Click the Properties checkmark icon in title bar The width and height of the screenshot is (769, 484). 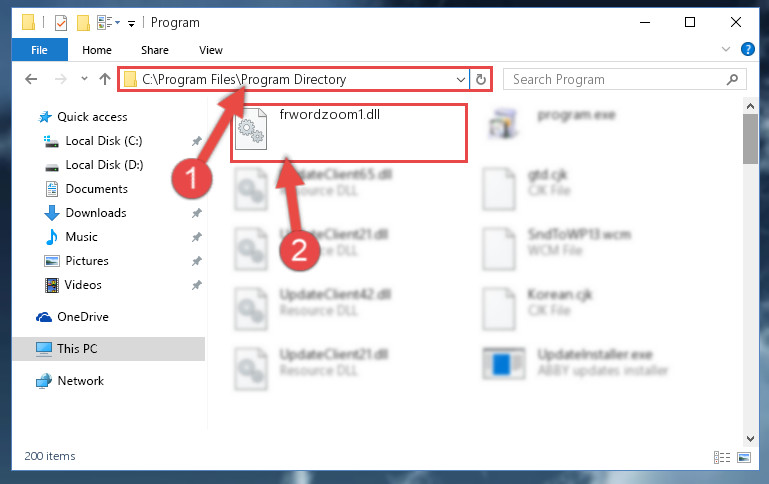point(61,23)
